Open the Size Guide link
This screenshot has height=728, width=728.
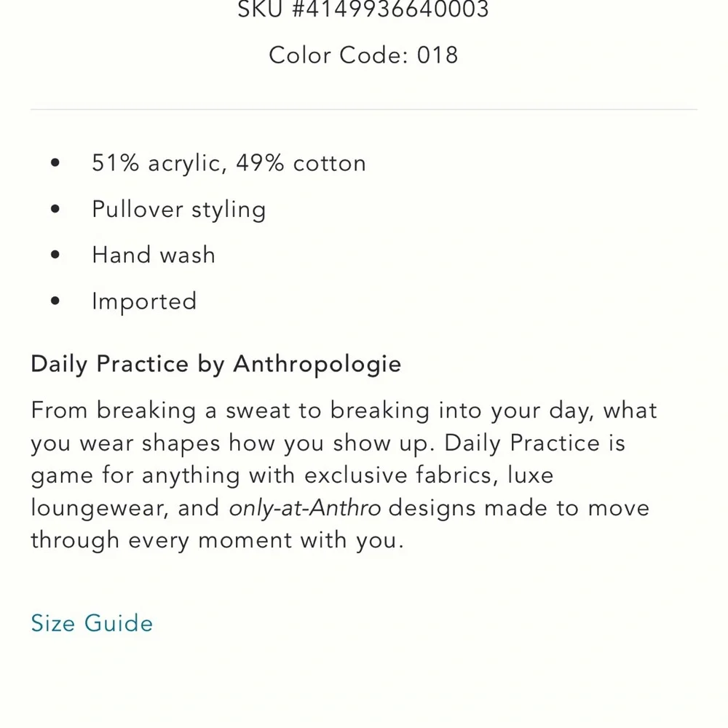pyautogui.click(x=92, y=623)
